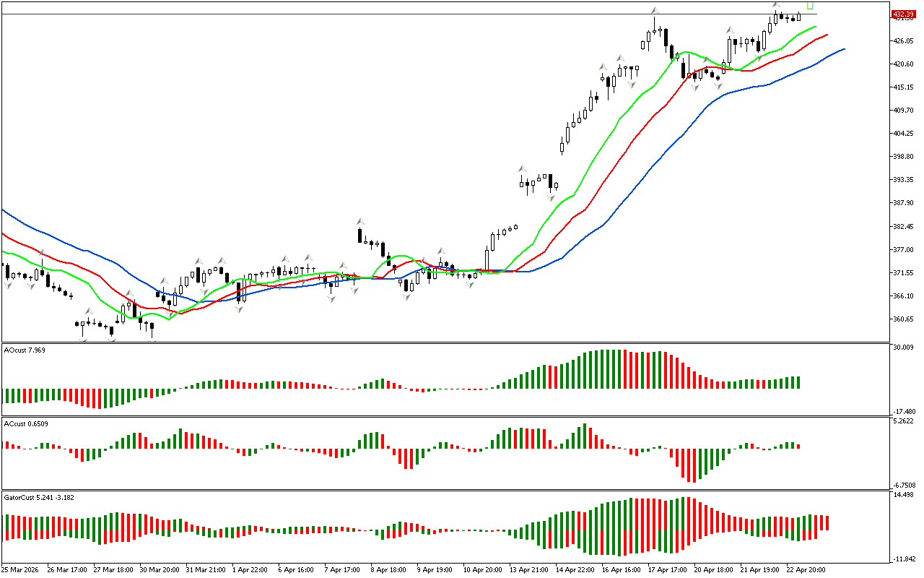Click the 398.80 price axis label
Screen dimensions: 924x578
904,157
